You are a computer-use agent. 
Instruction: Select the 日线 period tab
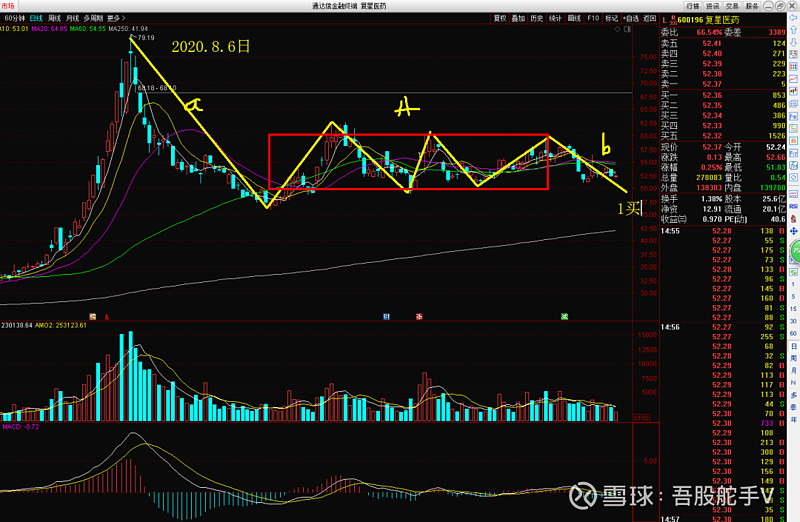tap(36, 18)
